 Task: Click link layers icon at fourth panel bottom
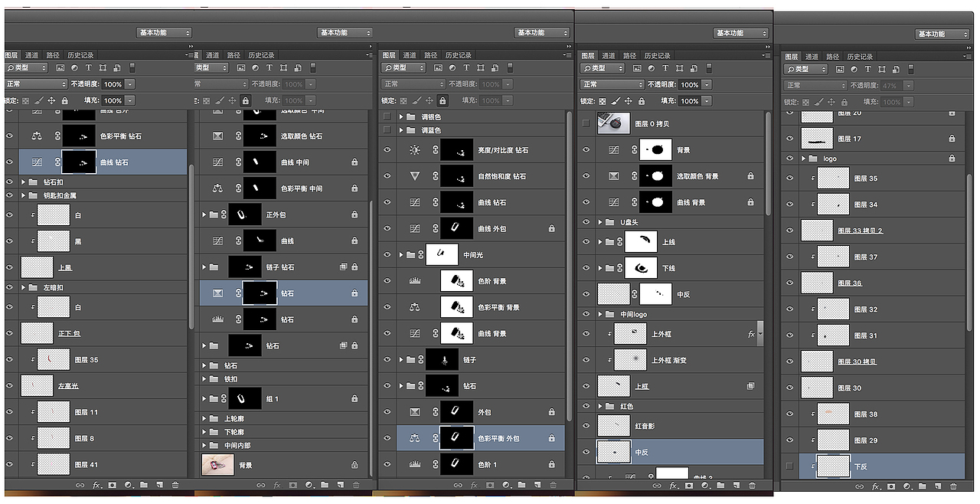pos(657,486)
